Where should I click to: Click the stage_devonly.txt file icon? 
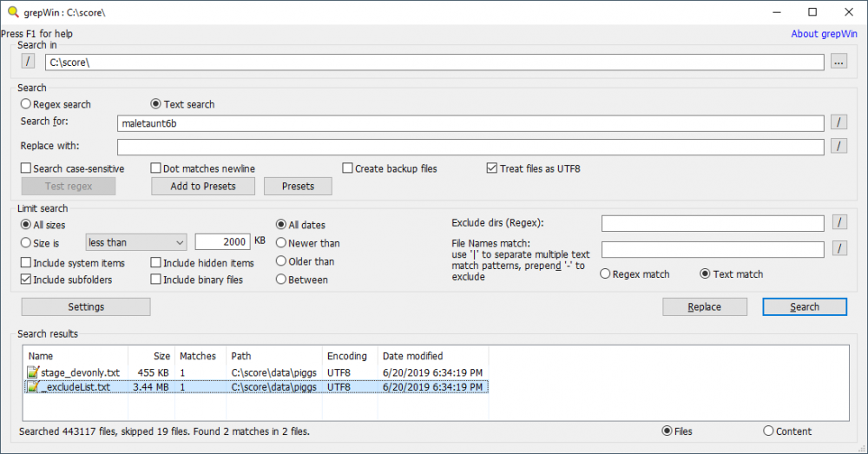pos(33,372)
